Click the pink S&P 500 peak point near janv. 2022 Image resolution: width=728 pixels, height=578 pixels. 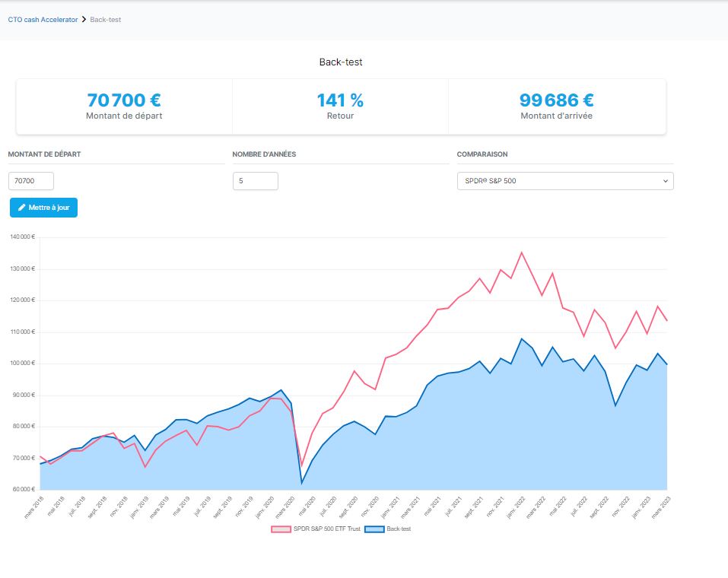pos(521,252)
